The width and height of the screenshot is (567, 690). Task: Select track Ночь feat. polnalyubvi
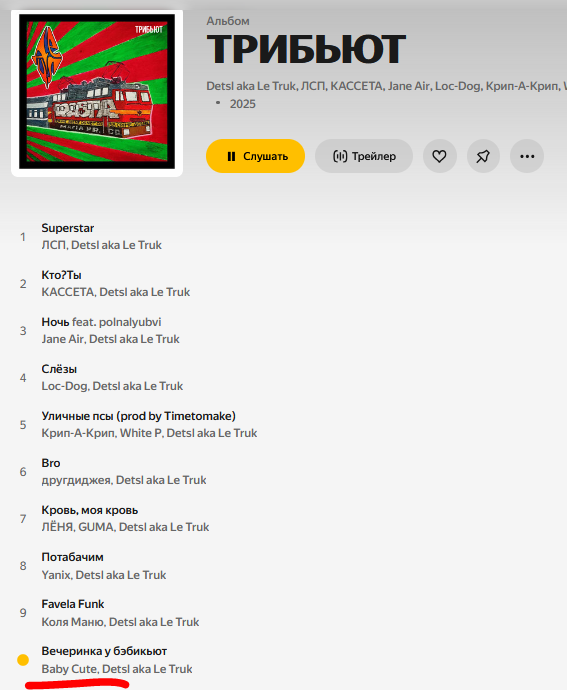[x=101, y=322]
